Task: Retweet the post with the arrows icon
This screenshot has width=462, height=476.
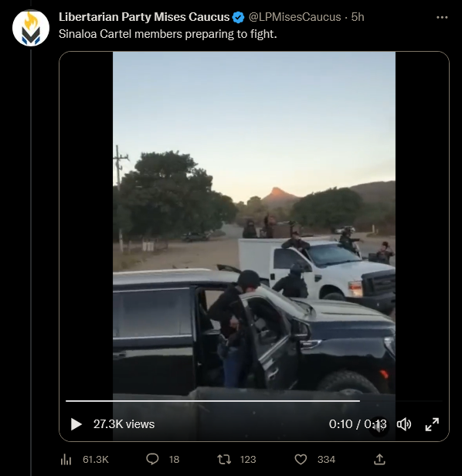Action: tap(224, 460)
